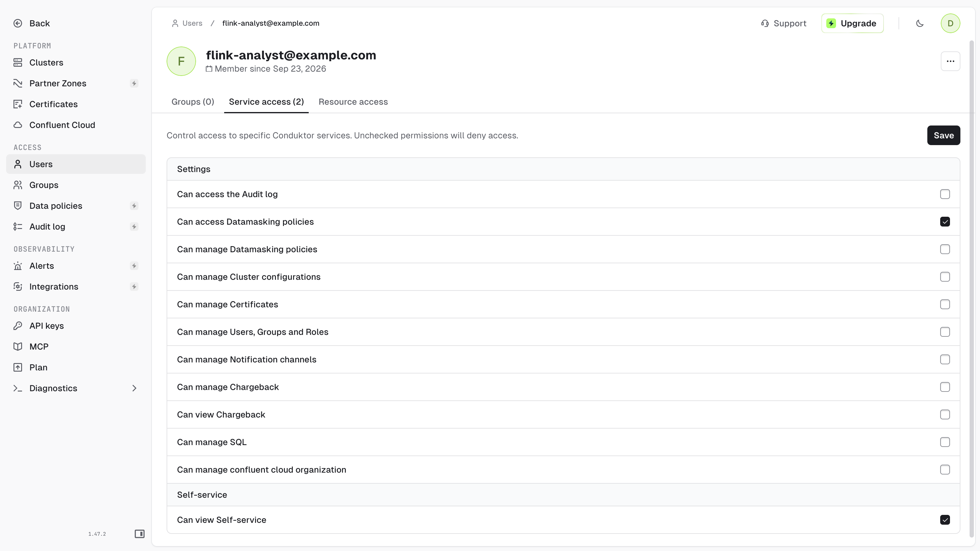Expand the Diagnostics chevron

134,388
